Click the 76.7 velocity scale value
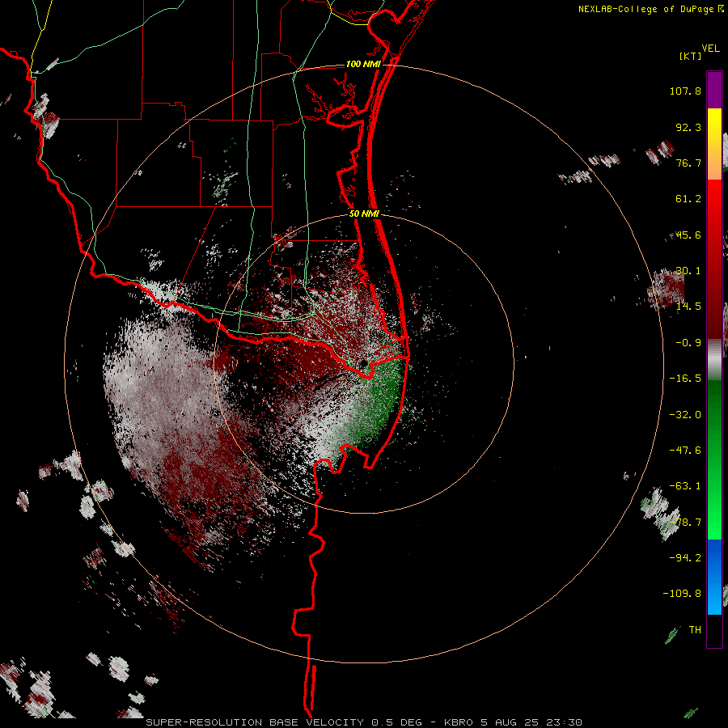728x728 pixels. click(688, 163)
